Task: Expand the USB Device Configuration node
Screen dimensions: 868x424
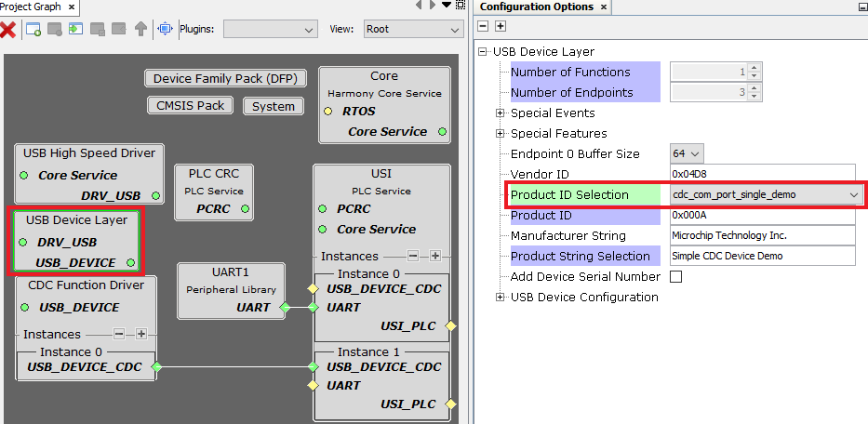Action: 500,297
